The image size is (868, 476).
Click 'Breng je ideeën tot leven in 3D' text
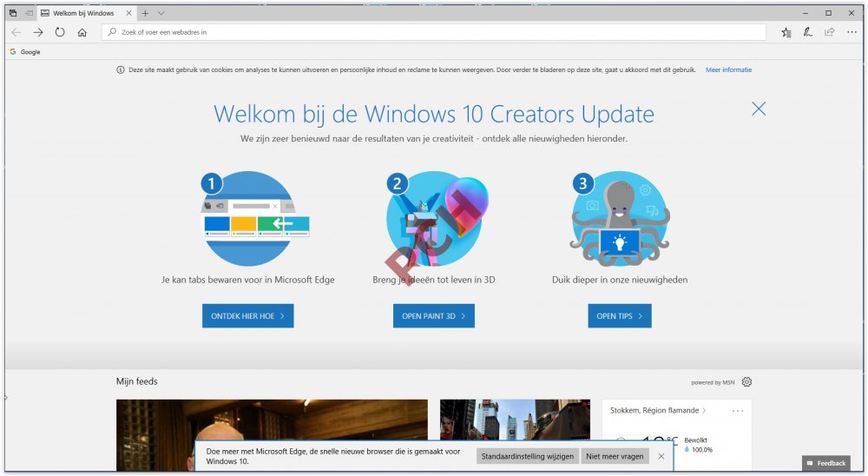coord(434,280)
